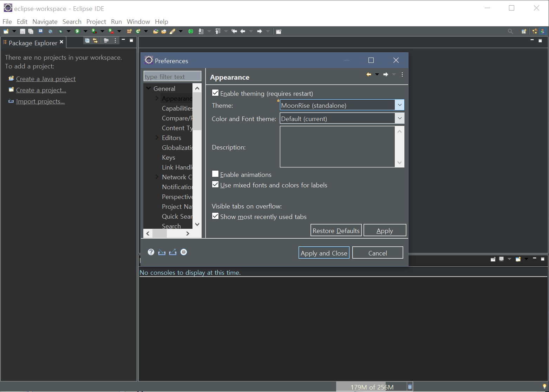Click the type filter text field

point(172,76)
